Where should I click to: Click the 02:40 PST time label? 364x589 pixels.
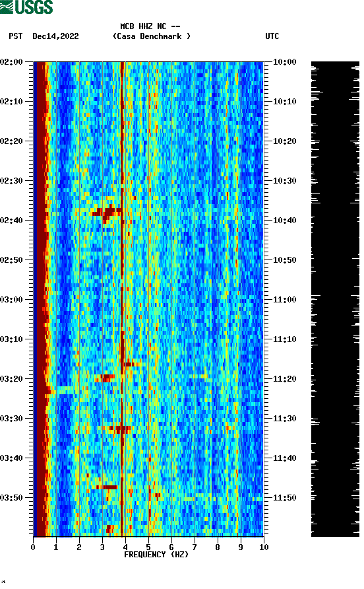(12, 220)
